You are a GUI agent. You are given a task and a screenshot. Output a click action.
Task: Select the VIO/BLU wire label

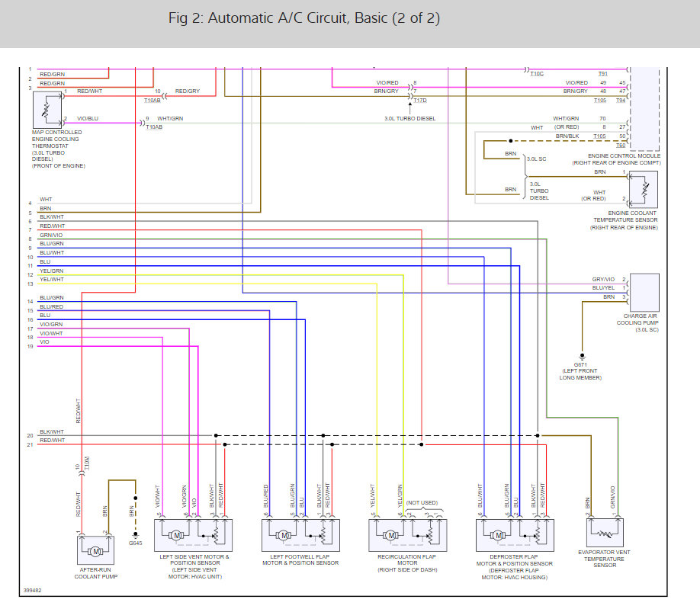[x=88, y=119]
